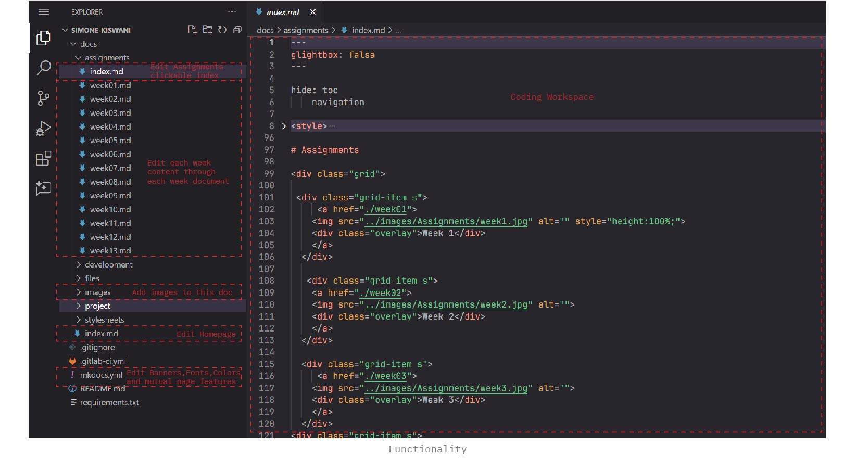Refresh the Explorer file tree
868x458 pixels.
point(222,30)
